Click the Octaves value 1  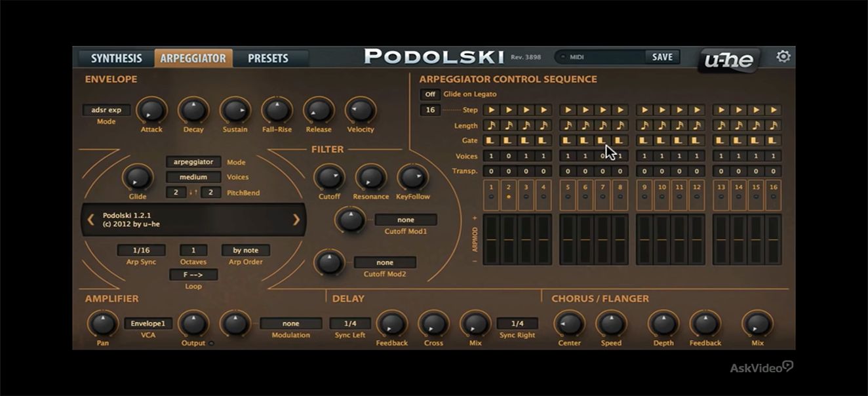coord(193,250)
